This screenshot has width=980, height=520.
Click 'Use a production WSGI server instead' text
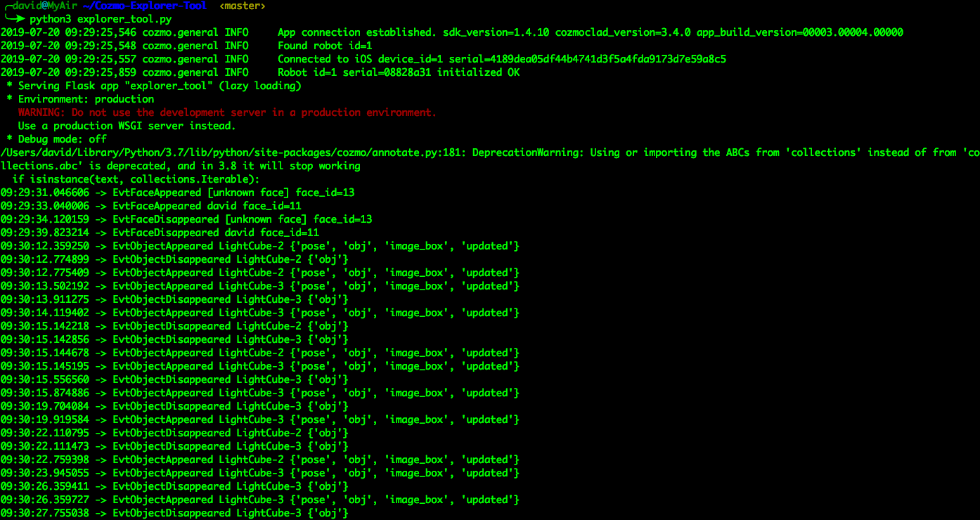pyautogui.click(x=127, y=126)
